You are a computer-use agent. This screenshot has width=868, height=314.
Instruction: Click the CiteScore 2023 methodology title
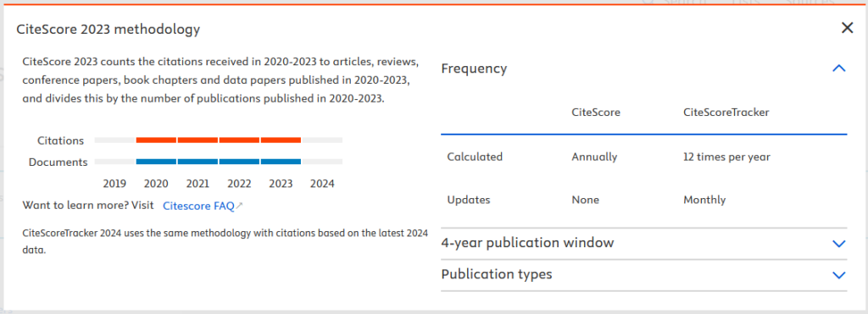pos(108,30)
